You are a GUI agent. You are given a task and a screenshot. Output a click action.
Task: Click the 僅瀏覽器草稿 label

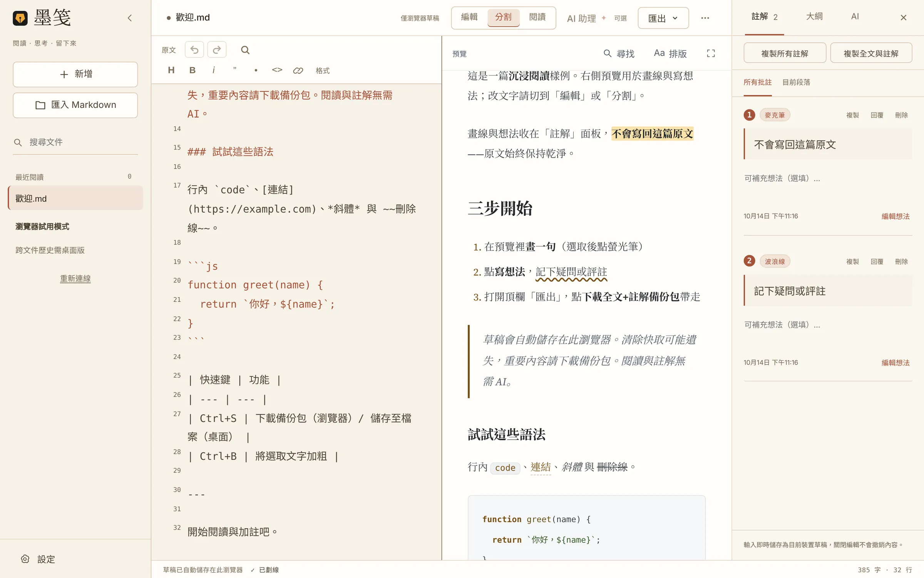pyautogui.click(x=420, y=18)
